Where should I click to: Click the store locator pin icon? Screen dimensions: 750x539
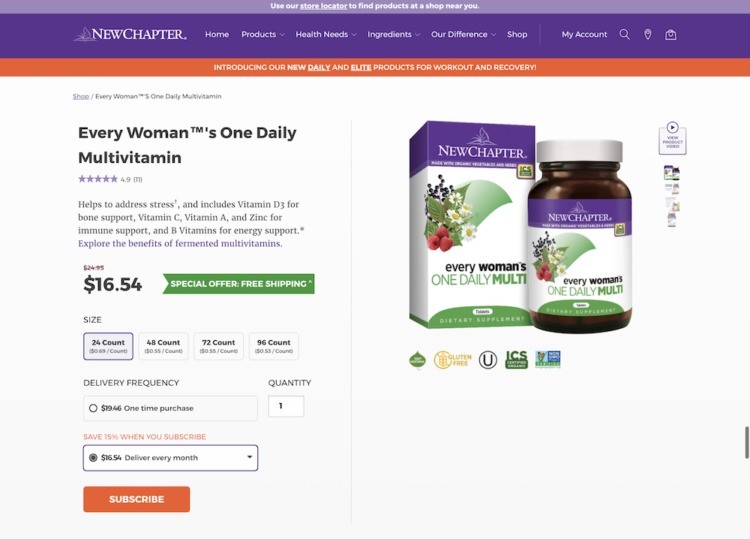(648, 34)
